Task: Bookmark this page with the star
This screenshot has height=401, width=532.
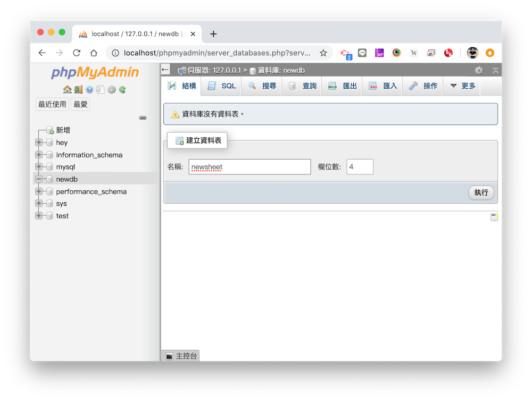Action: (323, 53)
